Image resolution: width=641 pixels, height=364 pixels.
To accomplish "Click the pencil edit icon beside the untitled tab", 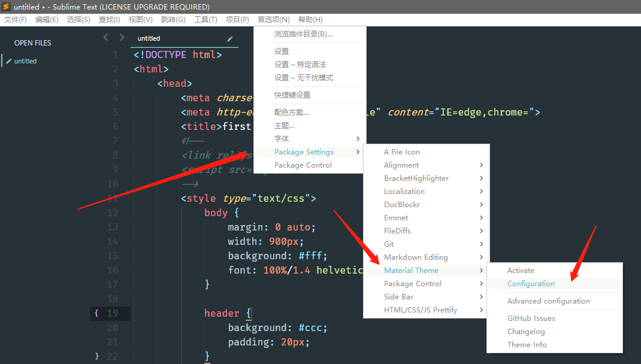I will (229, 37).
